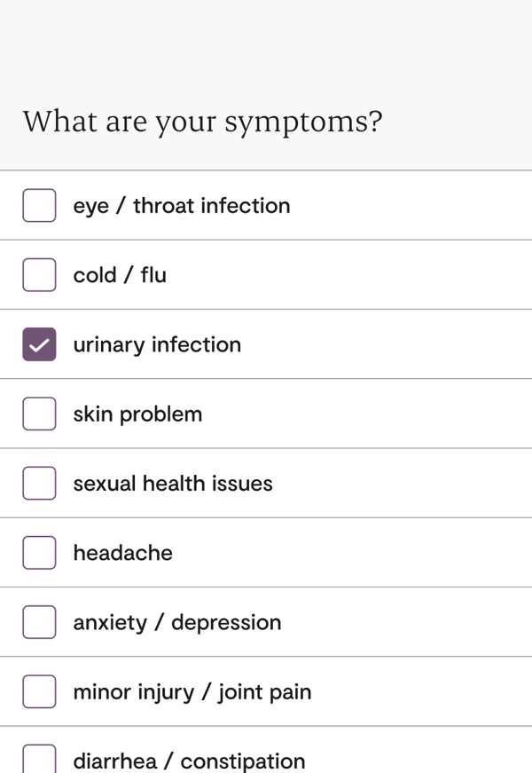Uncheck the urinary infection checkbox
This screenshot has width=532, height=773.
pos(39,344)
